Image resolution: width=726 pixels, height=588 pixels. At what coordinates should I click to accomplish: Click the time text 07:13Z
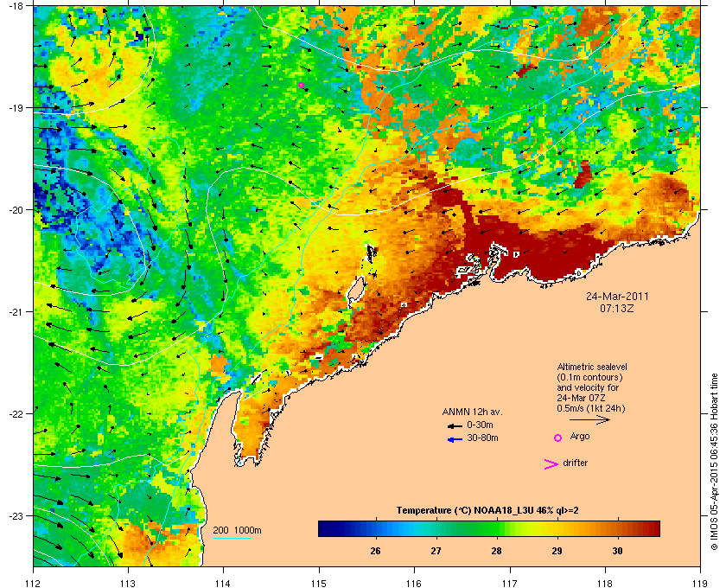pyautogui.click(x=617, y=308)
